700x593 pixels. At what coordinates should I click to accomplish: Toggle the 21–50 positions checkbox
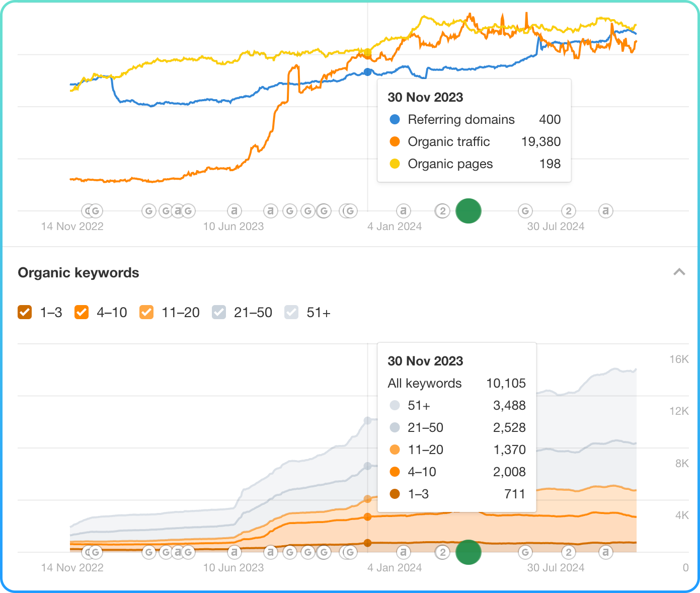(x=219, y=313)
